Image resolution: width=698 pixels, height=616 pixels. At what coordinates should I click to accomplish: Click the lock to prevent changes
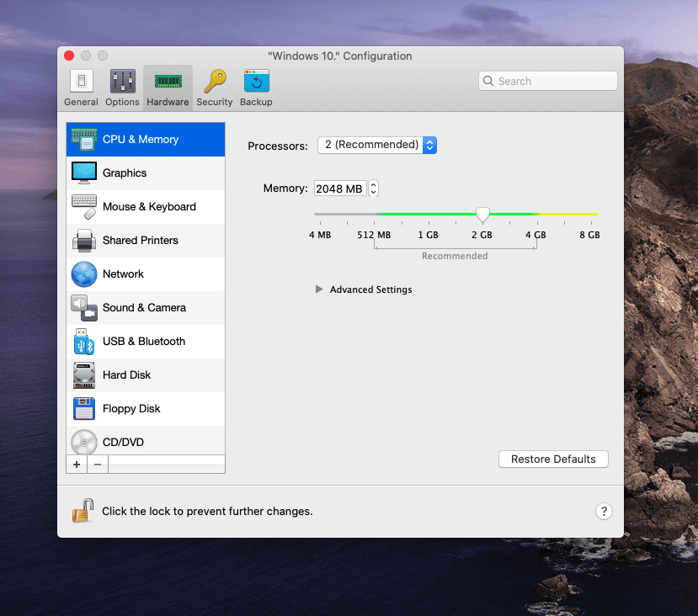(82, 511)
